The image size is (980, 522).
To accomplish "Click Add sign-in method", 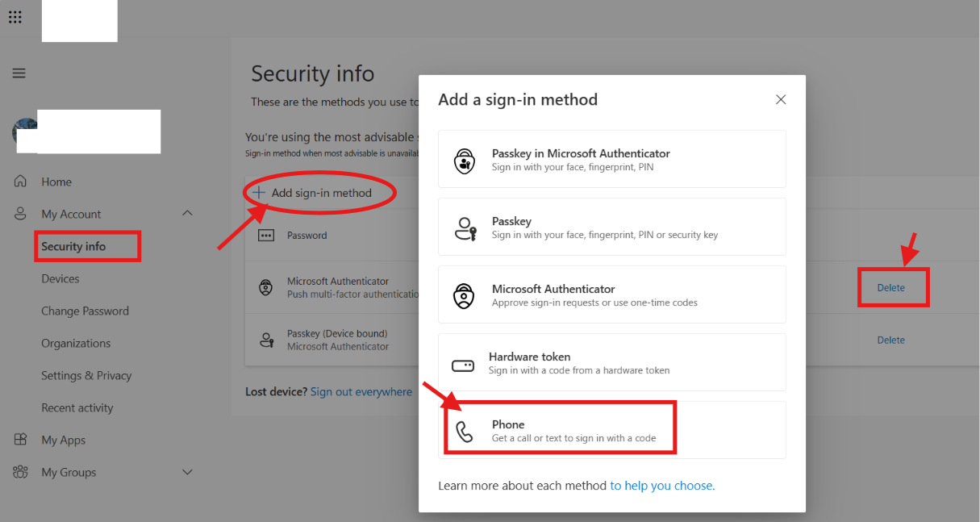I will pos(312,193).
